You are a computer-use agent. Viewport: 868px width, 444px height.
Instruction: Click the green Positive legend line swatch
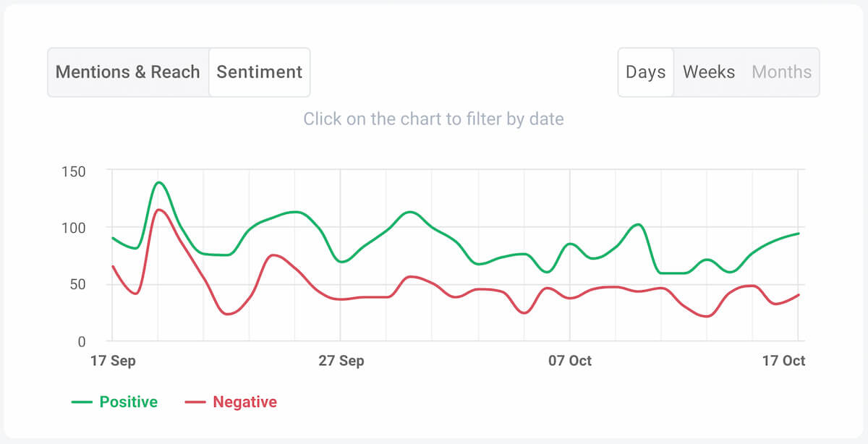click(82, 402)
